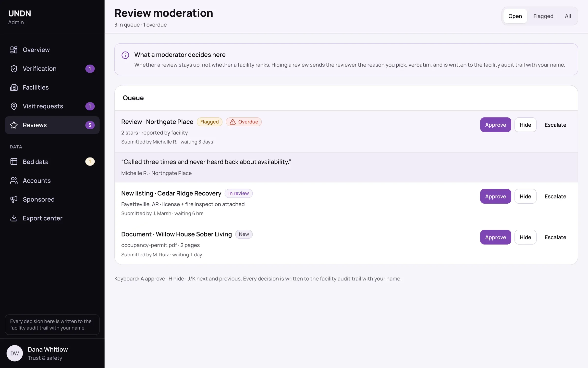Click the UNDN Admin logo text

[x=20, y=17]
